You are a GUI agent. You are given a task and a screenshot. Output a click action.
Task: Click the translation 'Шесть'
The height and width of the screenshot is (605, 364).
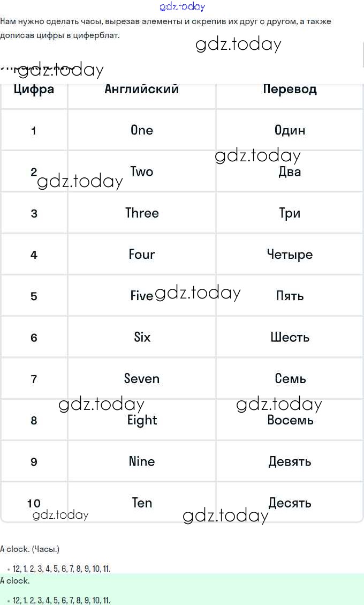point(290,337)
